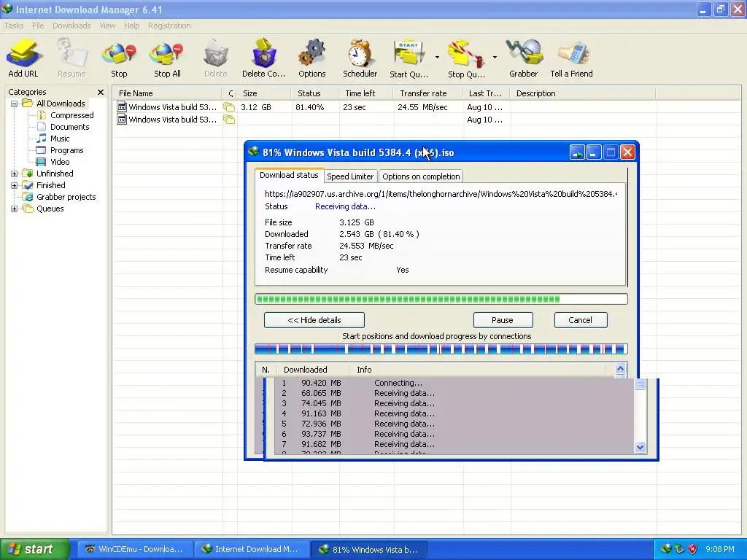Open the Windows Start menu
This screenshot has width=747, height=560.
point(34,549)
